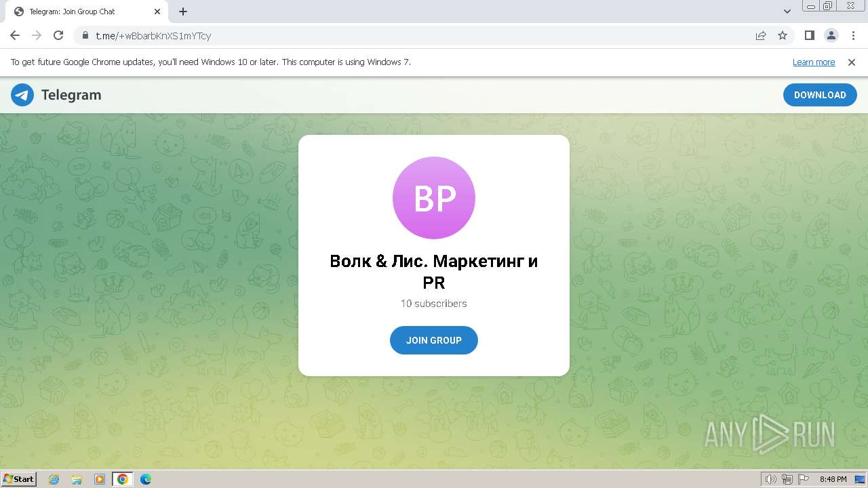Open Windows Explorer from taskbar
Viewport: 868px width, 488px height.
77,479
